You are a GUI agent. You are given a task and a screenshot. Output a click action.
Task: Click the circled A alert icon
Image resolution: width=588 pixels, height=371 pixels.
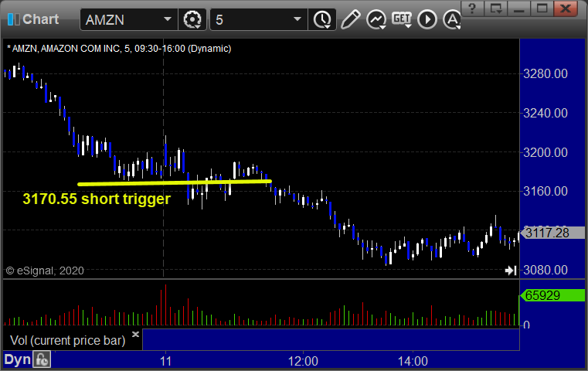click(x=452, y=19)
